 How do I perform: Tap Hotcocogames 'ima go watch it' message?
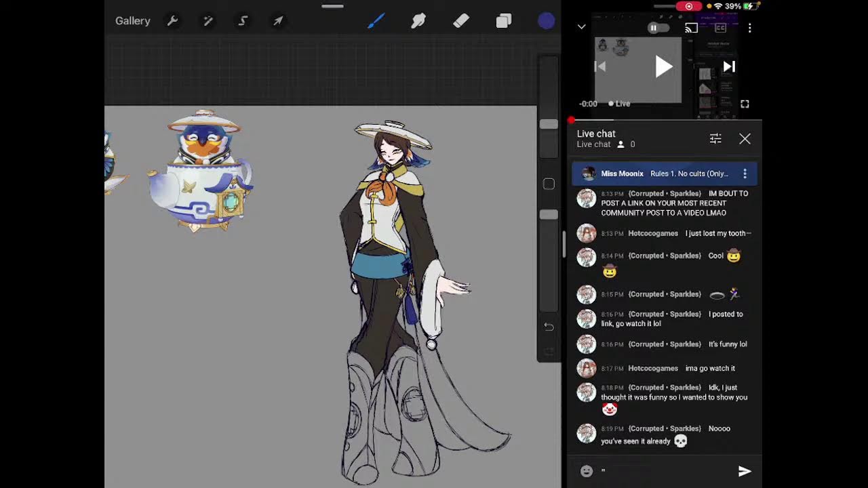[x=664, y=368]
